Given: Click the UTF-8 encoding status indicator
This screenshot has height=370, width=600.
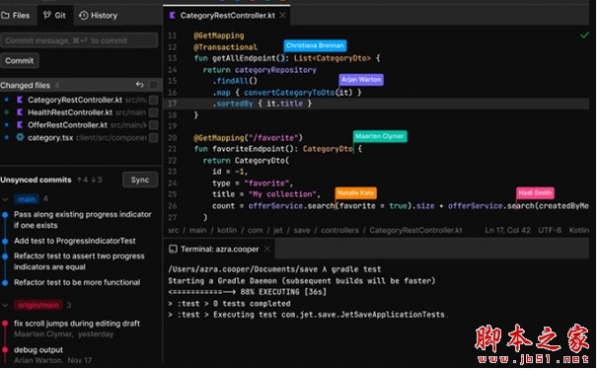Looking at the screenshot, I should (x=549, y=230).
